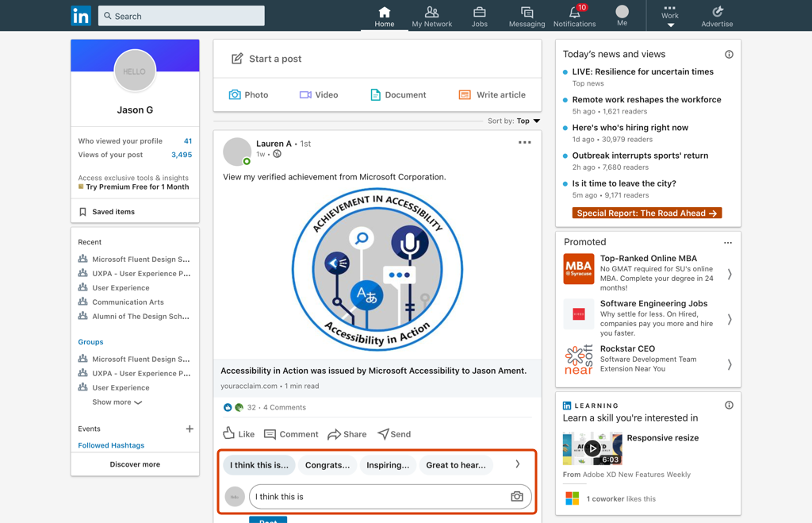Expand the Work apps menu
This screenshot has height=523, width=812.
(x=670, y=16)
